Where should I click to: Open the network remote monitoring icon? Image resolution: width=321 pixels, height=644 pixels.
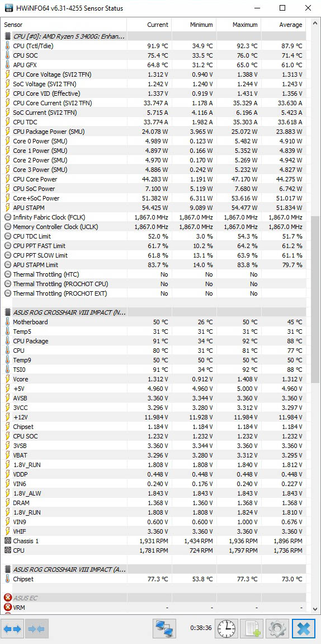click(164, 629)
